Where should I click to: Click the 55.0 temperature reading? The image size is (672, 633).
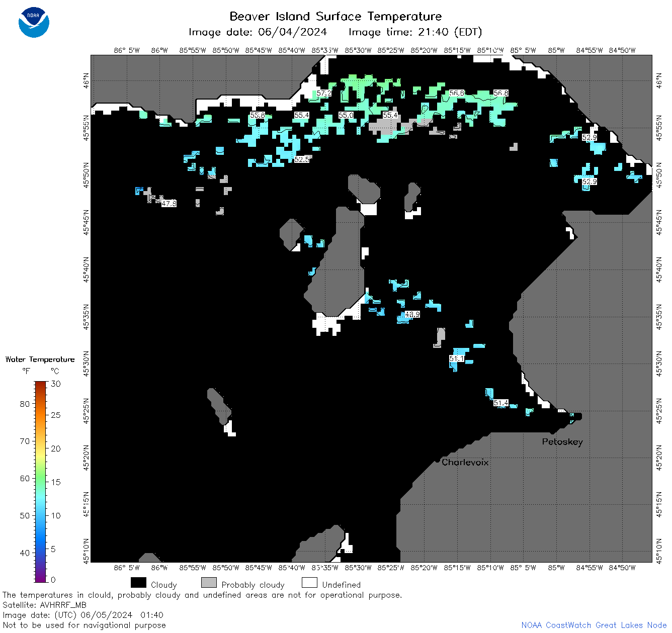(x=346, y=115)
